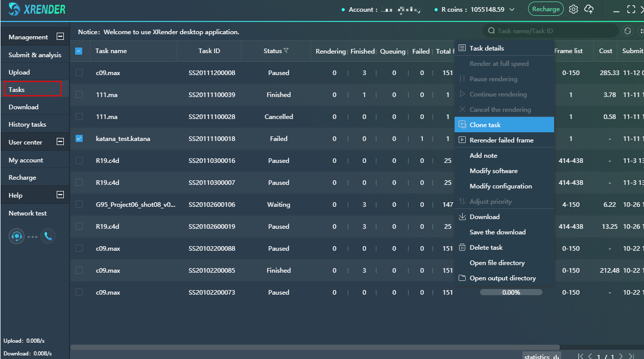Image resolution: width=644 pixels, height=359 pixels.
Task: Click the cloud upload icon in title bar
Action: pyautogui.click(x=589, y=9)
